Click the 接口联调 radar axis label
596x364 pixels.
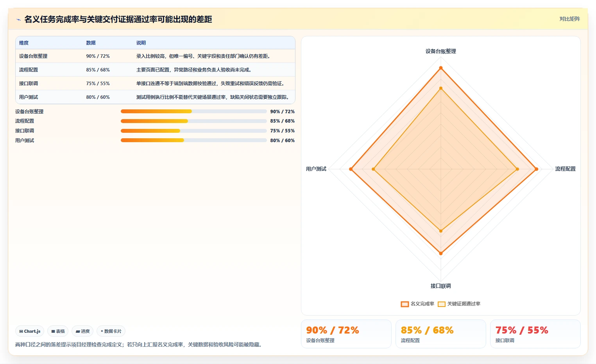pyautogui.click(x=441, y=286)
